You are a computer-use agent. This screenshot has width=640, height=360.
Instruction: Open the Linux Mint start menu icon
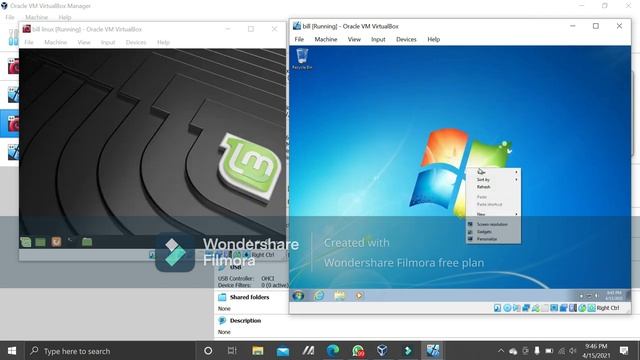(x=26, y=242)
